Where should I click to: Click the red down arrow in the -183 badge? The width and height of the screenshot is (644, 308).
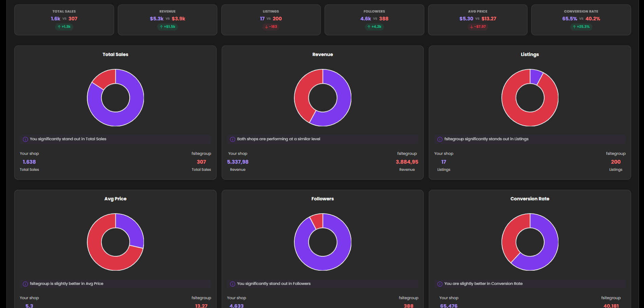tap(266, 27)
